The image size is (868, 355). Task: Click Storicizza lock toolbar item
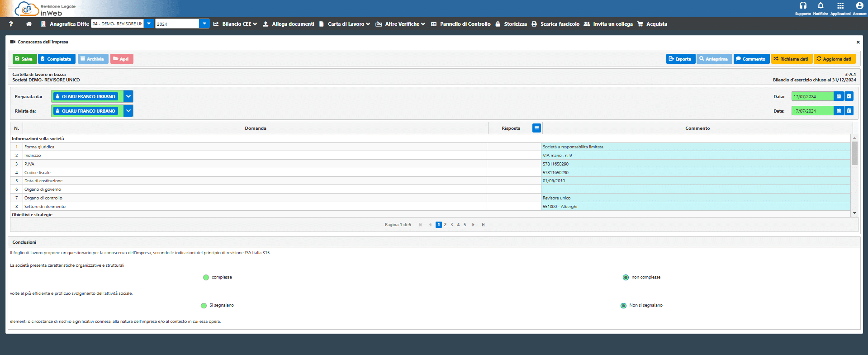coord(511,24)
